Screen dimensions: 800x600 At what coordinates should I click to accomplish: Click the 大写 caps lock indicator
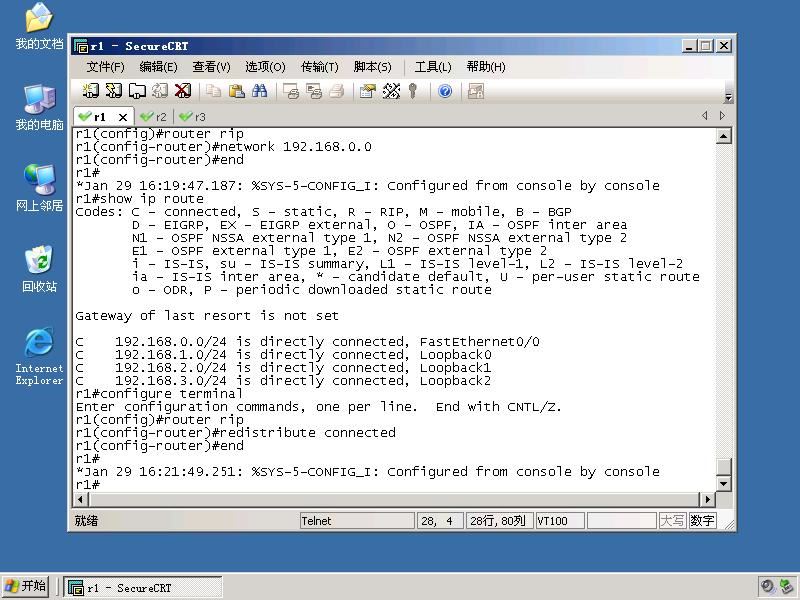672,521
